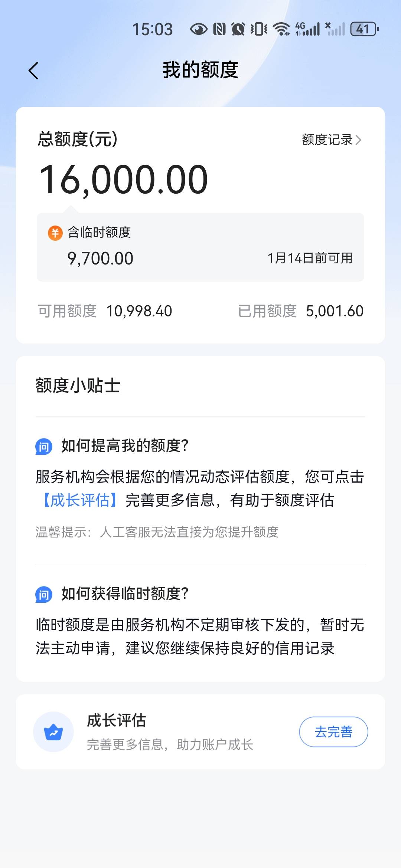Screen dimensions: 401x868
Task: Open 额度记录 chevron link
Action: (x=331, y=140)
